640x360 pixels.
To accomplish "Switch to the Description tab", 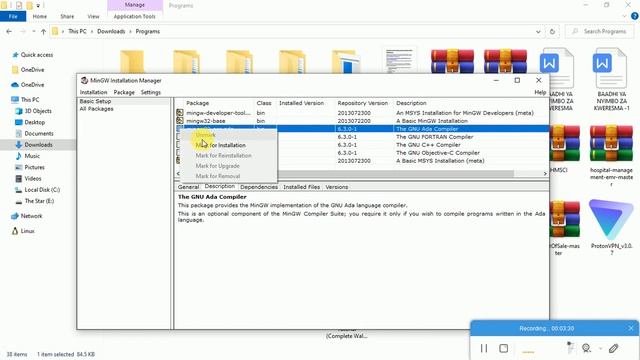I will pos(220,186).
